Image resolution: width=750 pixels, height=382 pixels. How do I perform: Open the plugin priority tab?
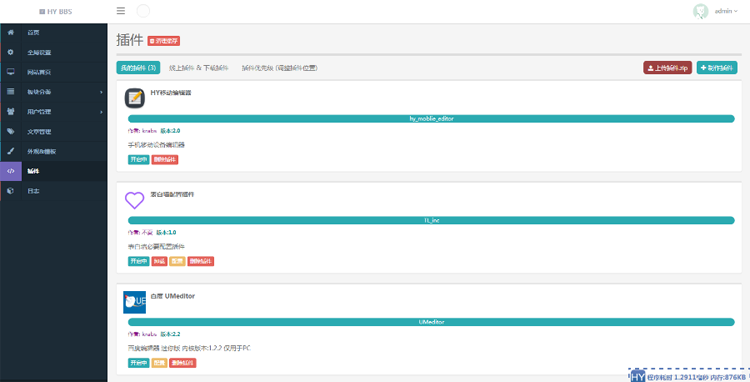[x=279, y=68]
